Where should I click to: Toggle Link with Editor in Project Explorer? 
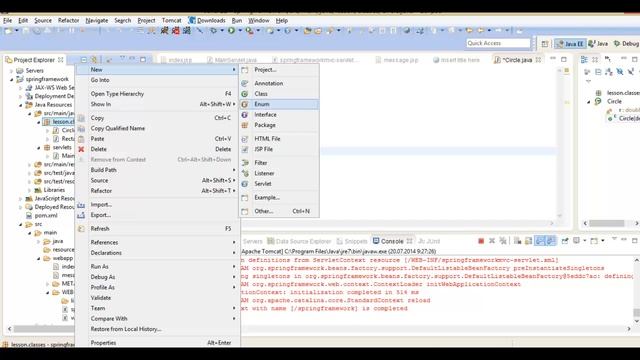pyautogui.click(x=95, y=60)
